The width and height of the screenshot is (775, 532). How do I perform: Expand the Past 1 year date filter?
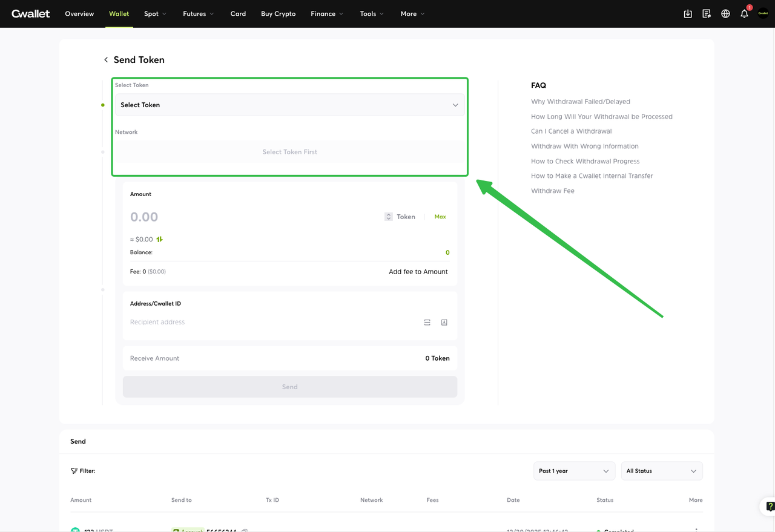(x=573, y=471)
